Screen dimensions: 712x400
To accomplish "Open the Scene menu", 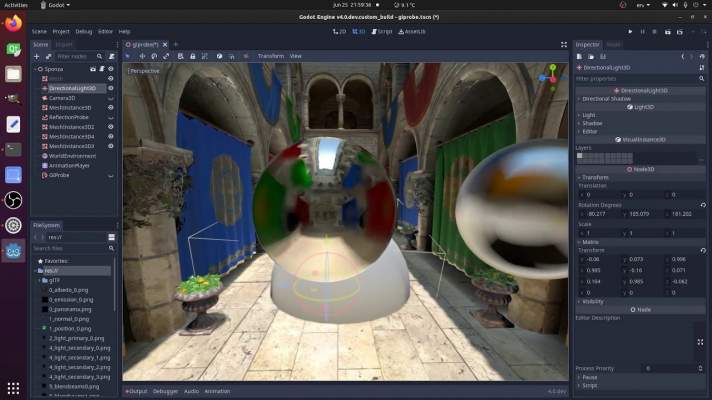I will point(39,32).
